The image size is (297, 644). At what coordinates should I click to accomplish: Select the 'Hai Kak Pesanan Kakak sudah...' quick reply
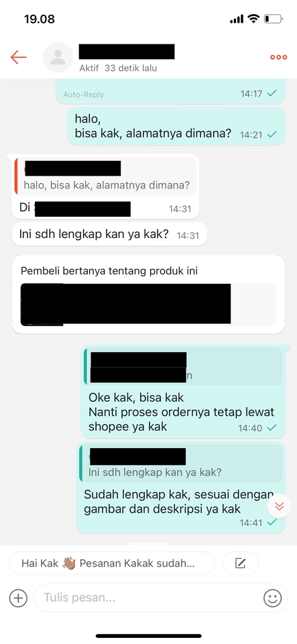[x=111, y=563]
